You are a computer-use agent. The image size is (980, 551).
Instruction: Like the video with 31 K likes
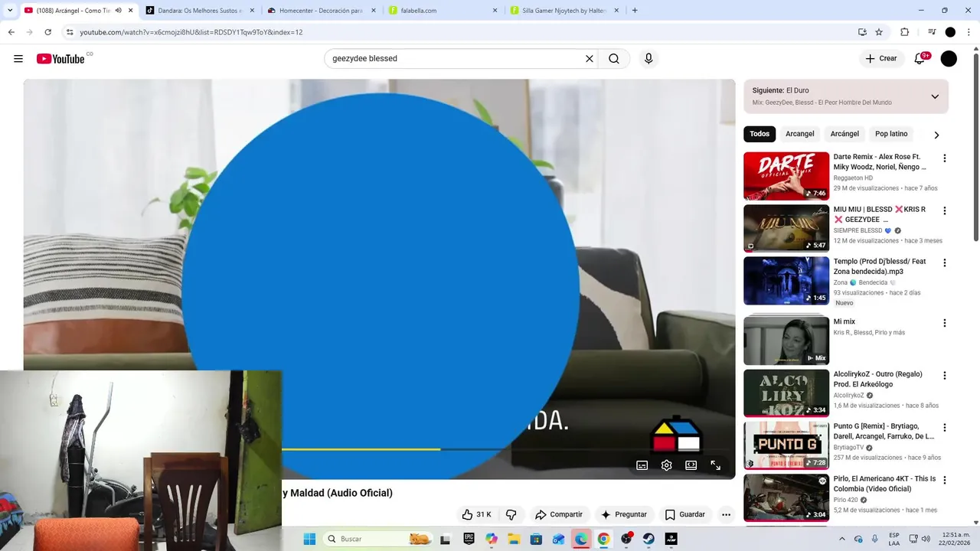coord(476,514)
